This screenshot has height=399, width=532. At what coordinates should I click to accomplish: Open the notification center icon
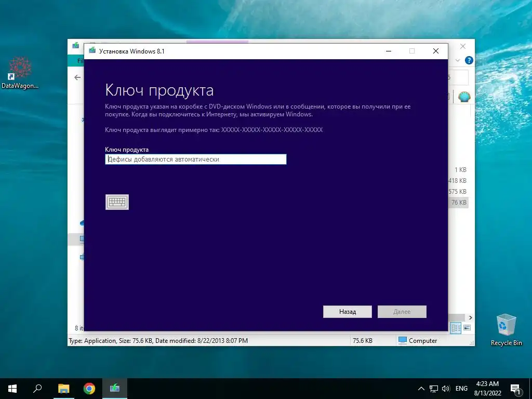click(x=516, y=389)
